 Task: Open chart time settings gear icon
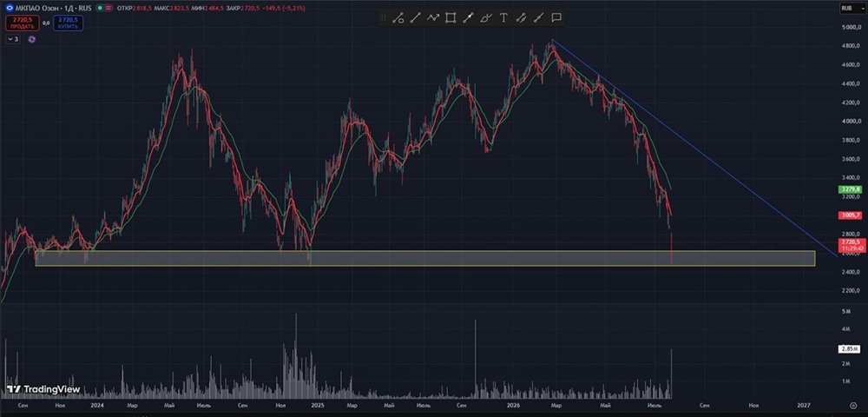tap(853, 406)
